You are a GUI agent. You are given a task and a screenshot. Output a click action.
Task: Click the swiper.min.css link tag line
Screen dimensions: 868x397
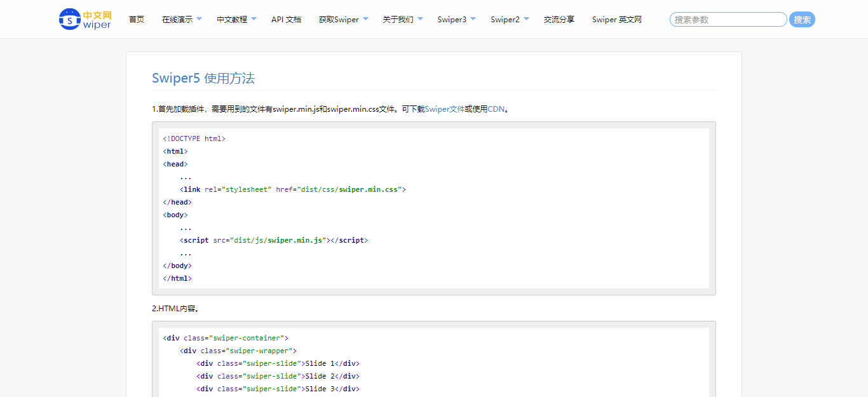(293, 189)
